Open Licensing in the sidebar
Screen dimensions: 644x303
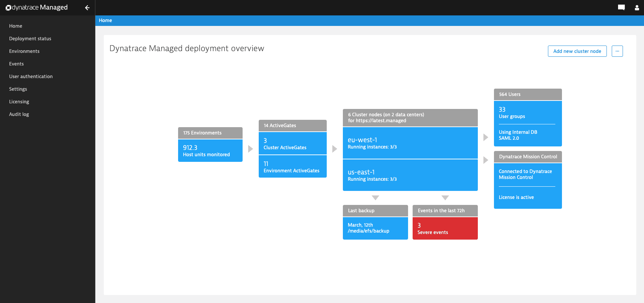tap(19, 102)
